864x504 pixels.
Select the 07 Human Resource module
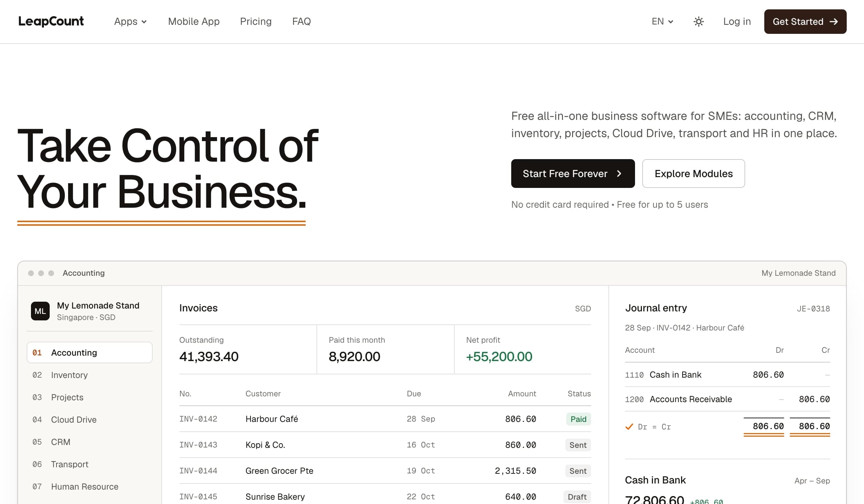coord(90,486)
